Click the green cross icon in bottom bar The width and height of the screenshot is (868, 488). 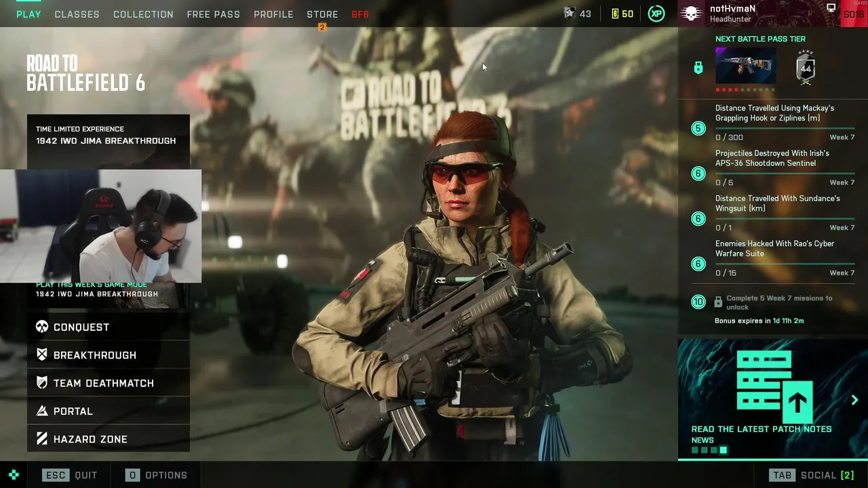click(x=14, y=475)
